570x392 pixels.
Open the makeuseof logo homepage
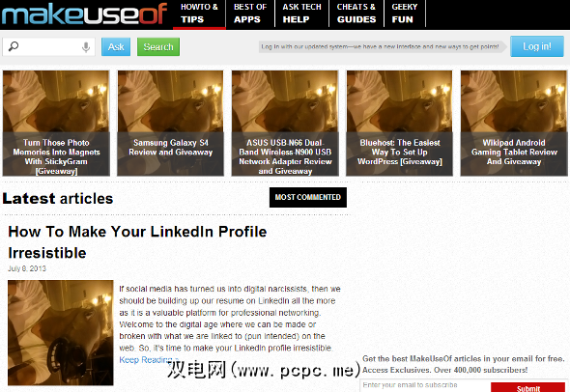pyautogui.click(x=84, y=14)
